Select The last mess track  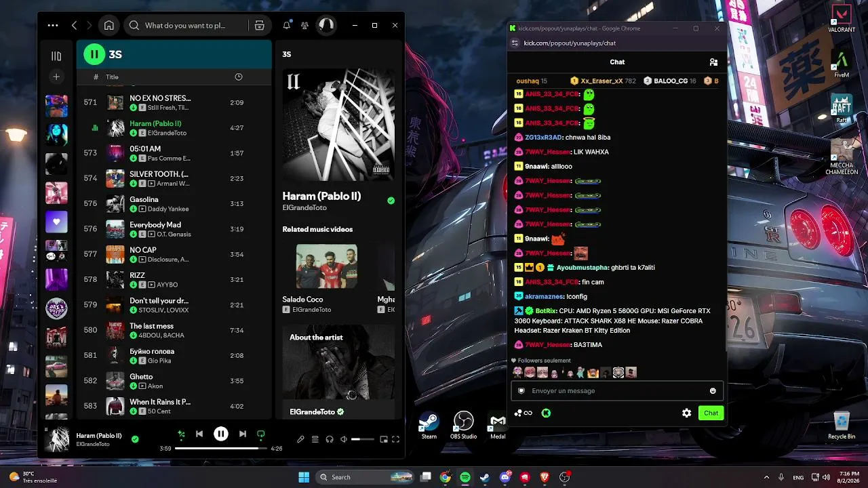click(151, 326)
